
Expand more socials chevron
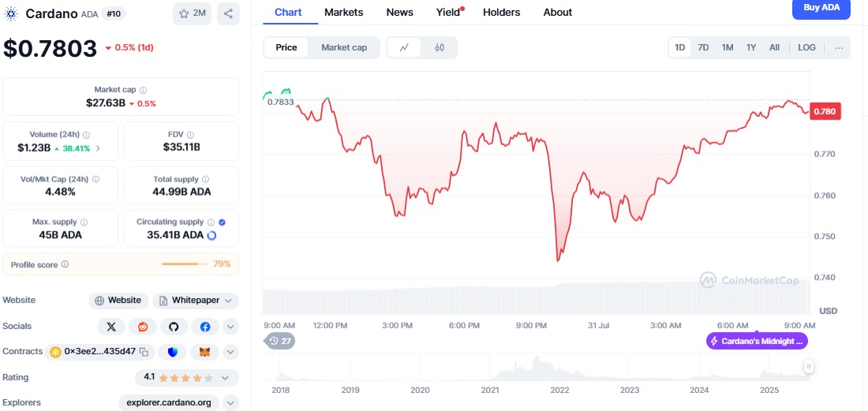tap(230, 326)
